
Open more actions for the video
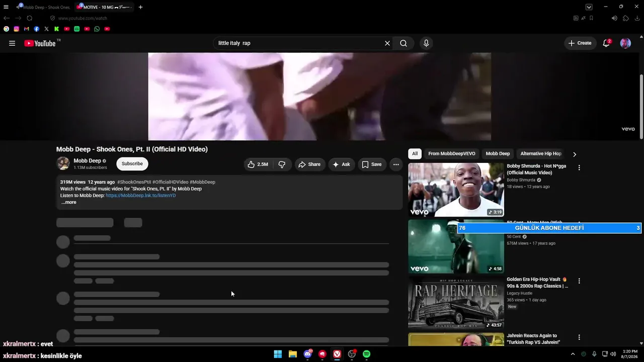[396, 164]
